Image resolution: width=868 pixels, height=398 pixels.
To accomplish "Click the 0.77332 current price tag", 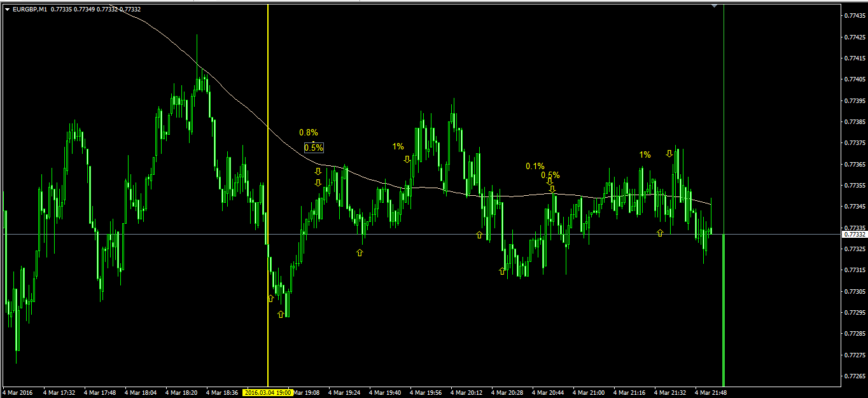I will pos(854,235).
